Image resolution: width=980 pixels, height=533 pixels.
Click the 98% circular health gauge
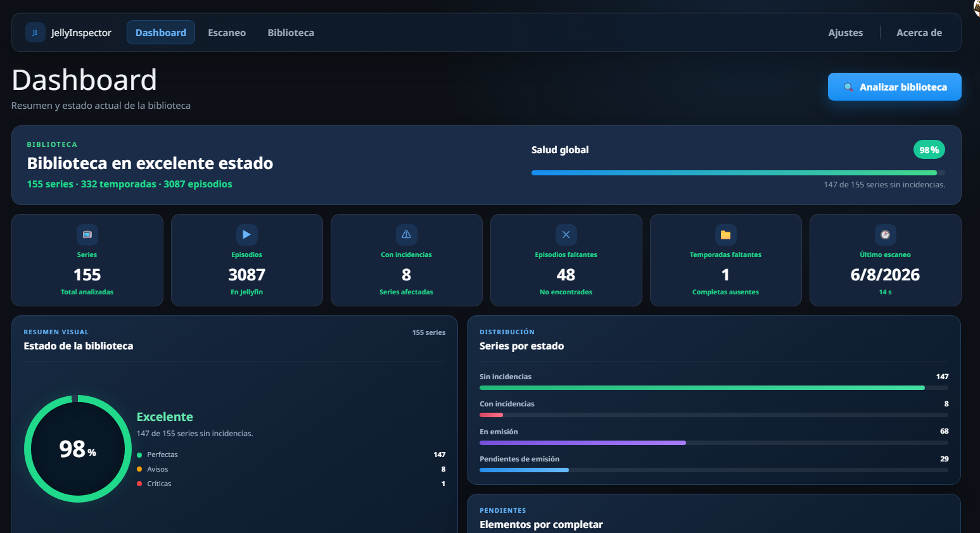tap(78, 449)
